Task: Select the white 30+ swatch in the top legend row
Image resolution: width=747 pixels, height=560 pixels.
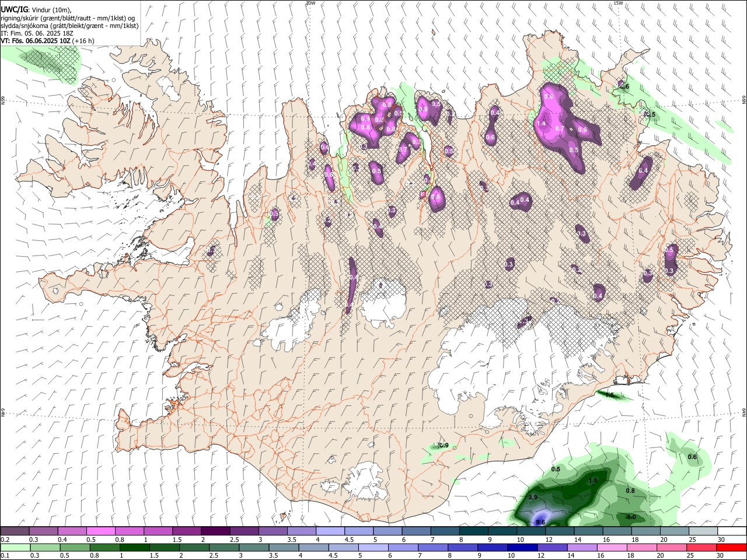Action: point(732,531)
